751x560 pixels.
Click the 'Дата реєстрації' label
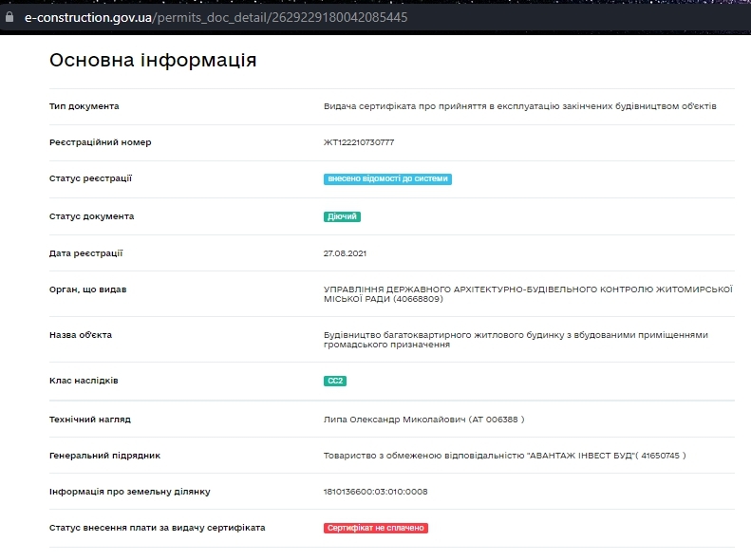point(85,253)
